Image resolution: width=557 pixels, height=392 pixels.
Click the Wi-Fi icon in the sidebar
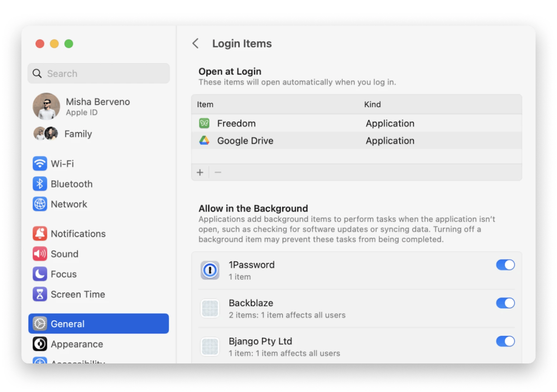(x=40, y=164)
